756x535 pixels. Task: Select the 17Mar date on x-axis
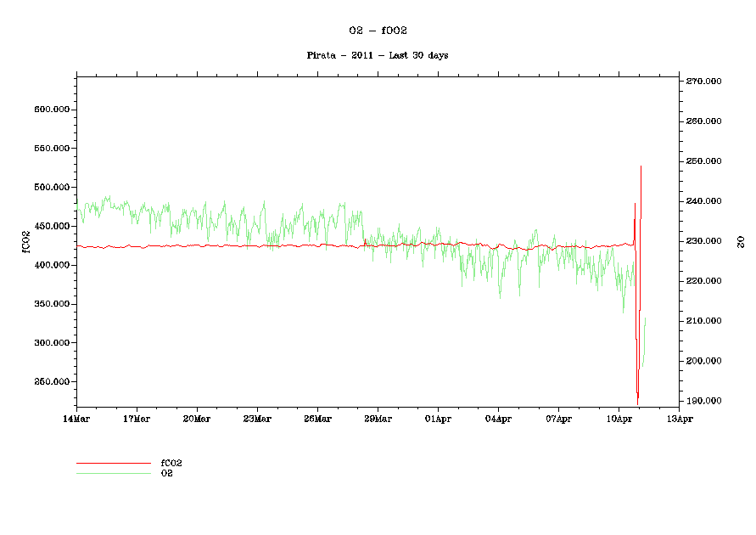coord(137,419)
